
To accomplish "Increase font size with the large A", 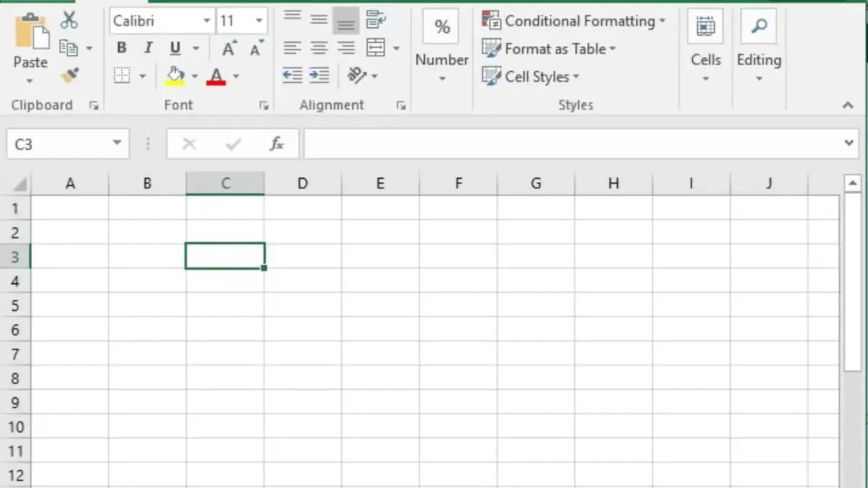I will (229, 48).
